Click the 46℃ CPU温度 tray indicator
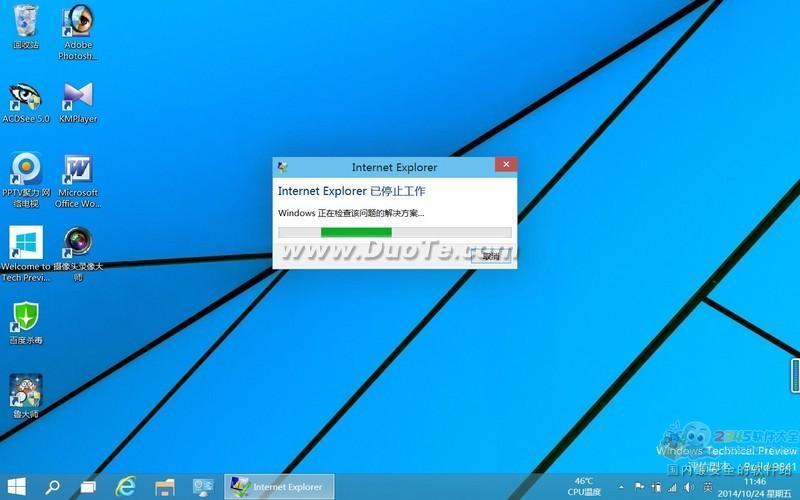 [x=584, y=487]
